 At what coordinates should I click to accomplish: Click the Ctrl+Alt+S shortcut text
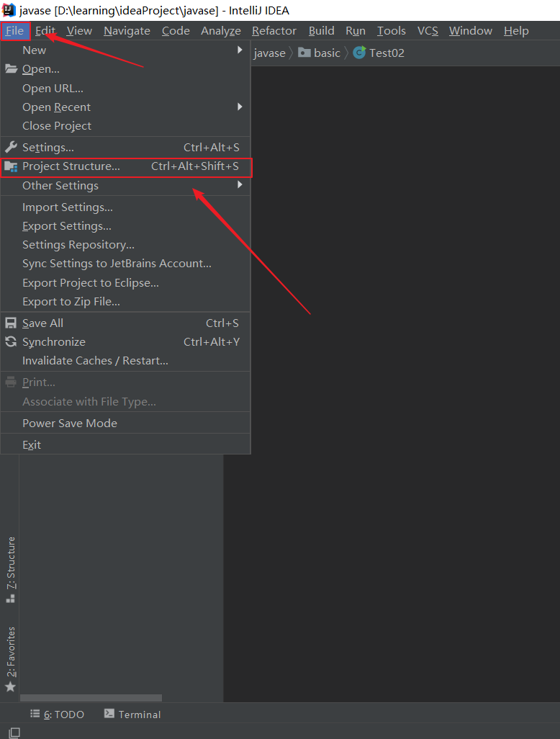pyautogui.click(x=212, y=148)
